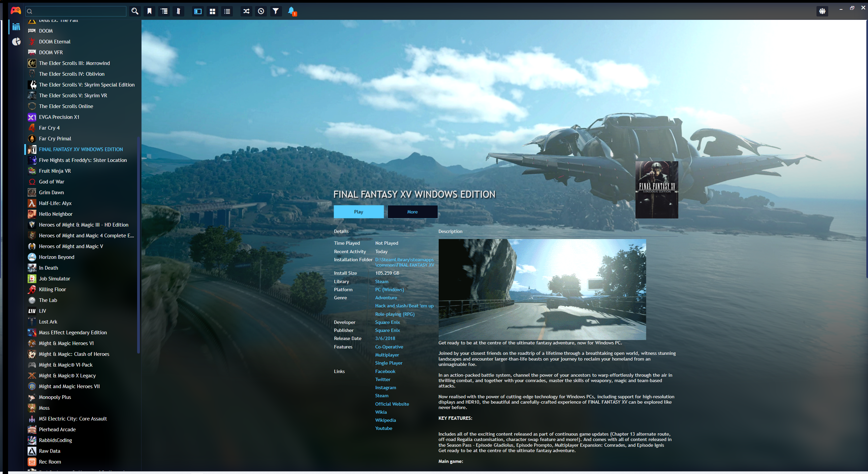This screenshot has width=868, height=474.
Task: Select Killing Floor entry
Action: (x=83, y=289)
